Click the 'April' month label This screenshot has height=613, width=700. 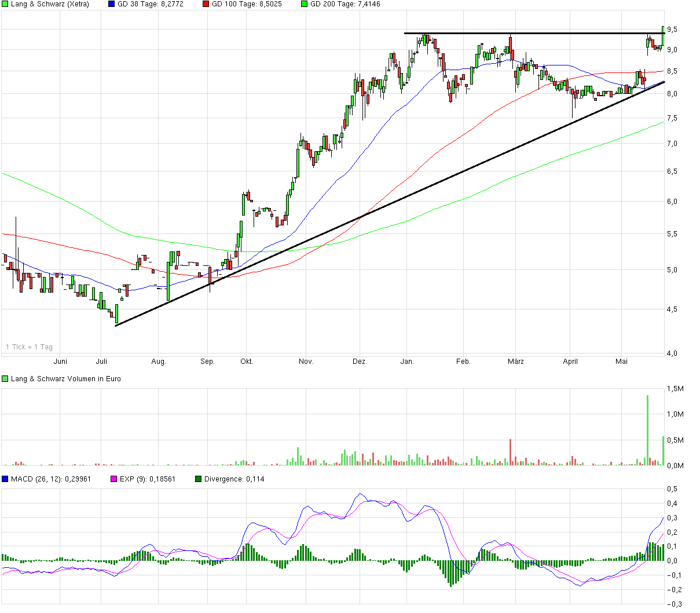point(570,362)
